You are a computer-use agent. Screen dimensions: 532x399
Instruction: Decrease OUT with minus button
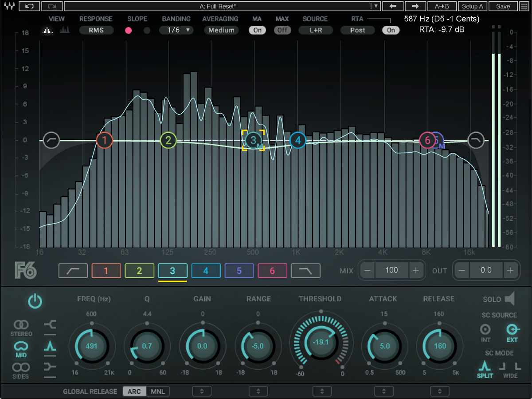pos(462,270)
